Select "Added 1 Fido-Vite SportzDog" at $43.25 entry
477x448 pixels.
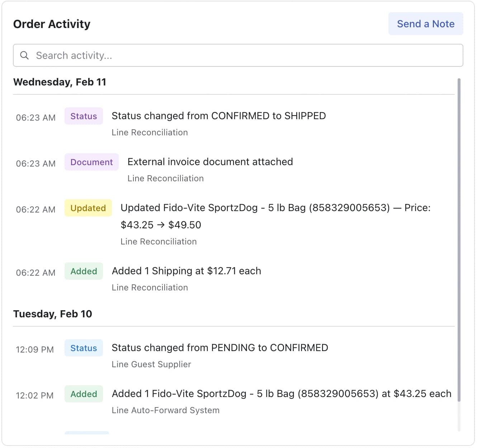pos(282,394)
